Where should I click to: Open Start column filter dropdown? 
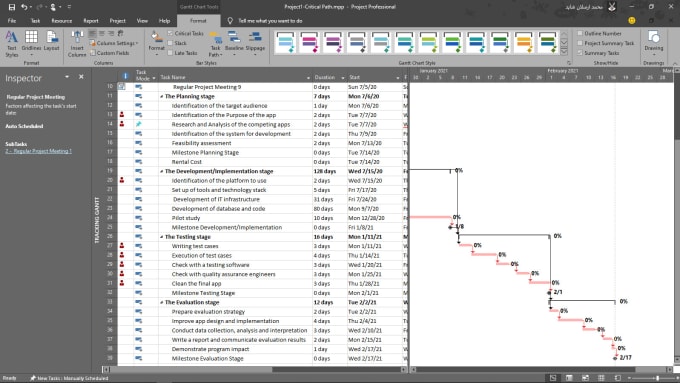[398, 78]
